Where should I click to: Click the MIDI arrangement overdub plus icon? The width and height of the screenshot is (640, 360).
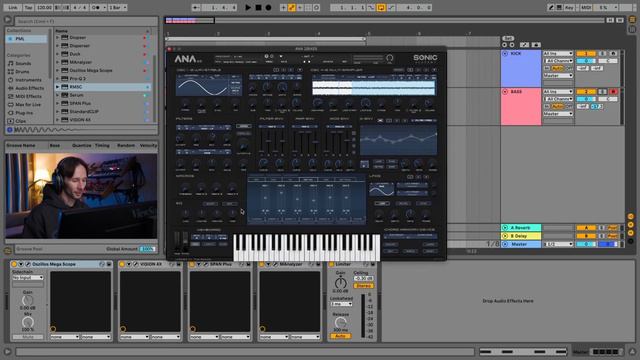(x=283, y=7)
